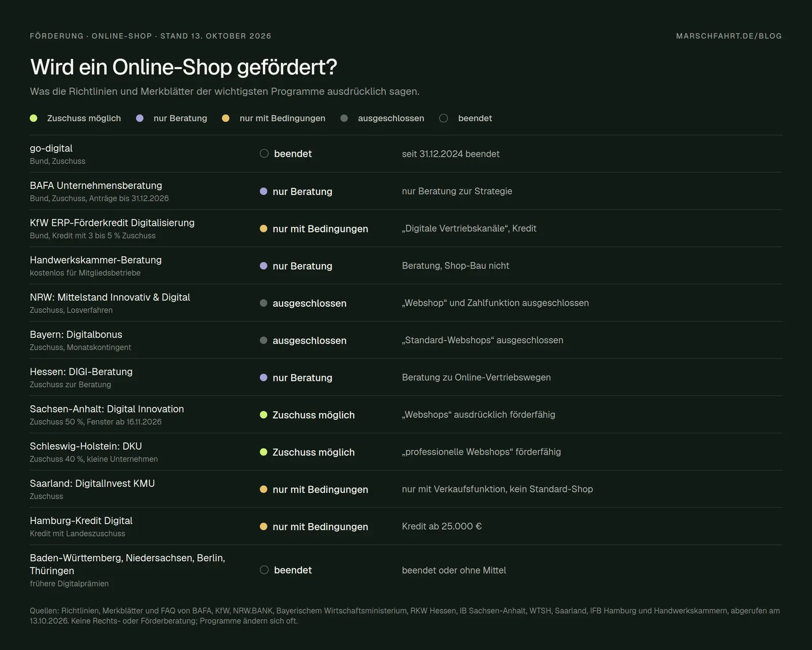Click the purple status dot in Handwerkskammer-Beratung row

(x=263, y=266)
